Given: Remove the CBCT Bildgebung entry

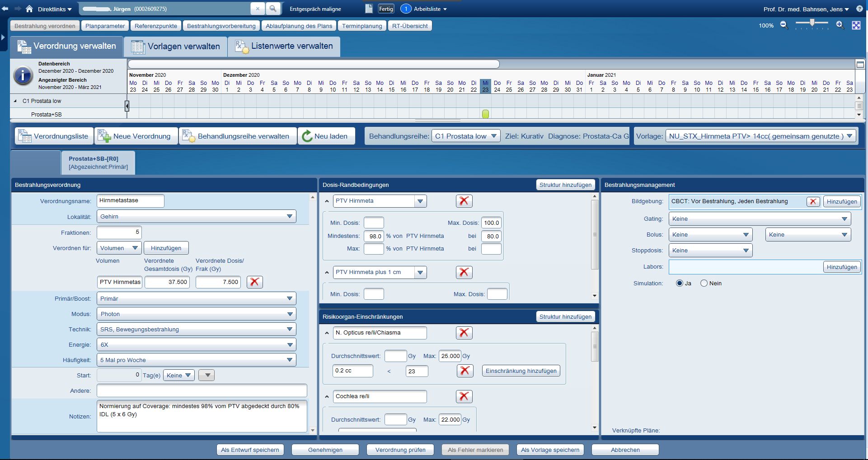Looking at the screenshot, I should coord(813,202).
